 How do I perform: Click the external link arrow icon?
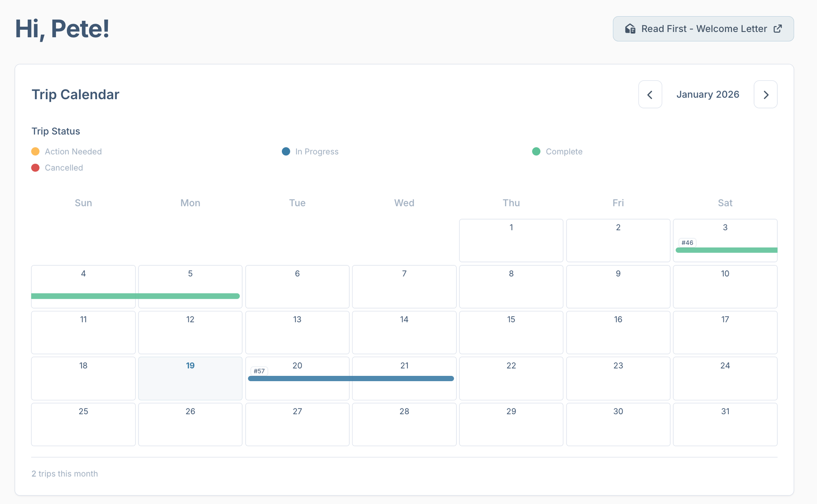(778, 29)
